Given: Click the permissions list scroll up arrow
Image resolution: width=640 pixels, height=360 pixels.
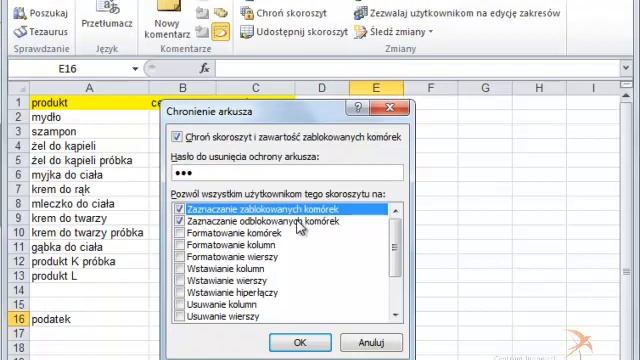Looking at the screenshot, I should point(395,211).
